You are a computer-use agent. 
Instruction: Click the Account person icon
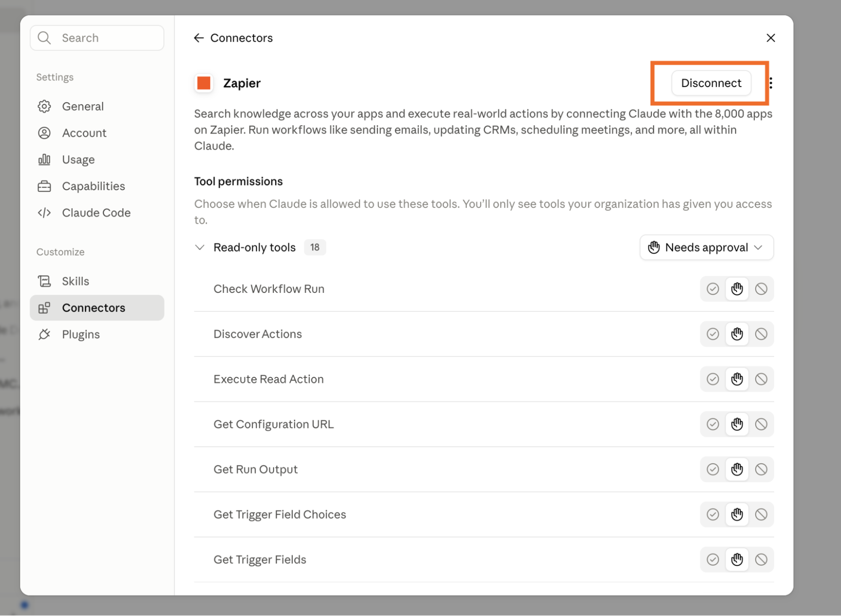[44, 133]
